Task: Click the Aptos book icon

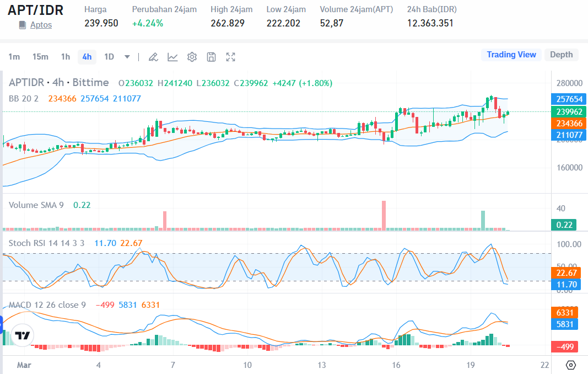Action: tap(23, 25)
